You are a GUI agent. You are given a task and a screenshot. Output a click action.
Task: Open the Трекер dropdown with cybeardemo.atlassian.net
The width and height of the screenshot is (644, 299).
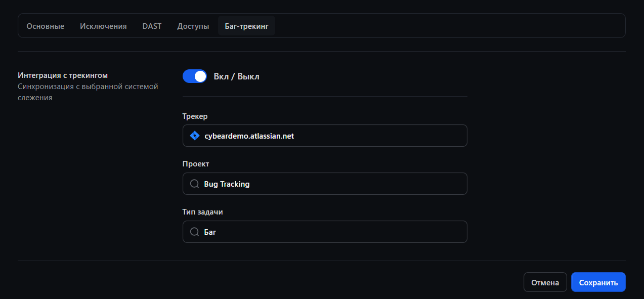[325, 136]
